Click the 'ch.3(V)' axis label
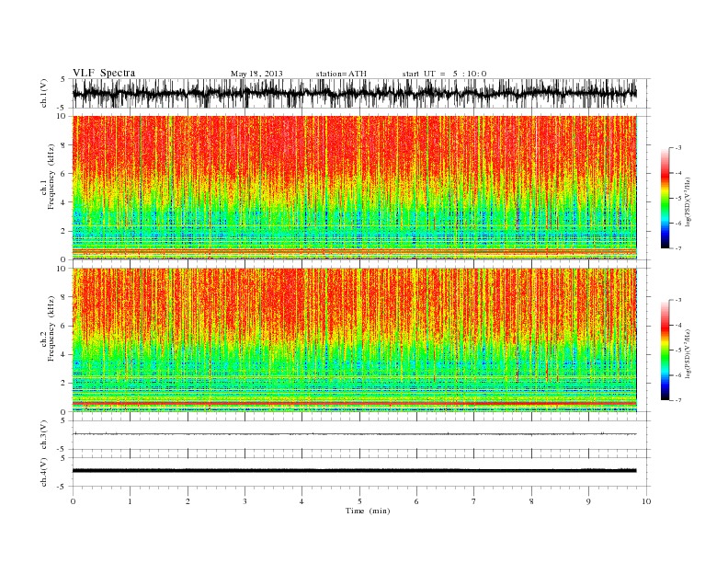 [44, 435]
